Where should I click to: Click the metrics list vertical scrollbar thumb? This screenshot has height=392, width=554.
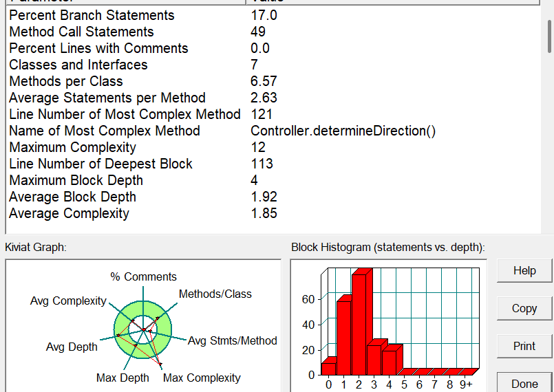(549, 36)
